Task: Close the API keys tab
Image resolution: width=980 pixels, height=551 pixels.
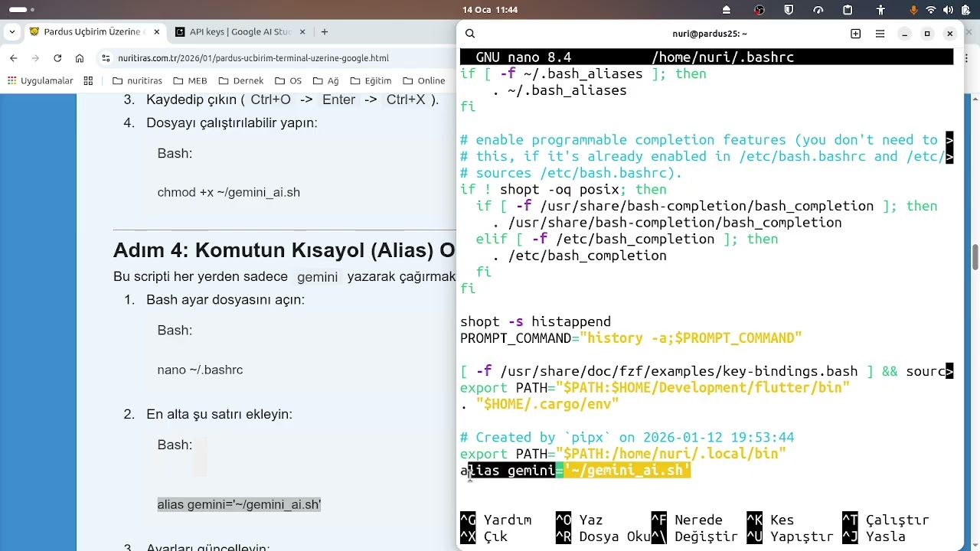Action: point(302,32)
